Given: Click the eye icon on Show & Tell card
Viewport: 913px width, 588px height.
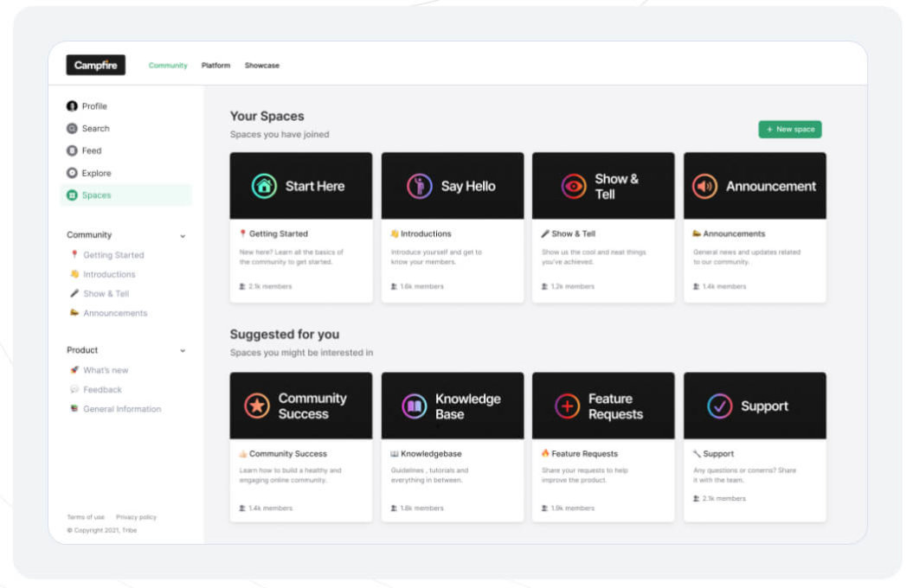Looking at the screenshot, I should (574, 184).
